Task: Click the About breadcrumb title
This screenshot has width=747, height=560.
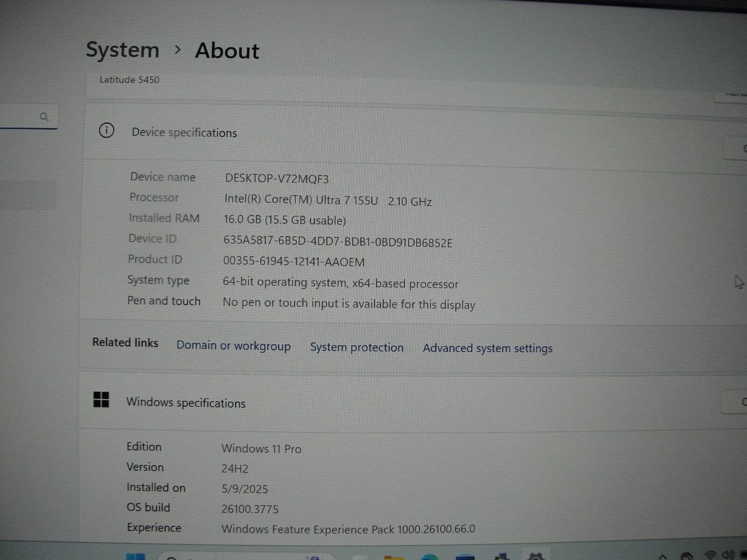Action: (227, 51)
